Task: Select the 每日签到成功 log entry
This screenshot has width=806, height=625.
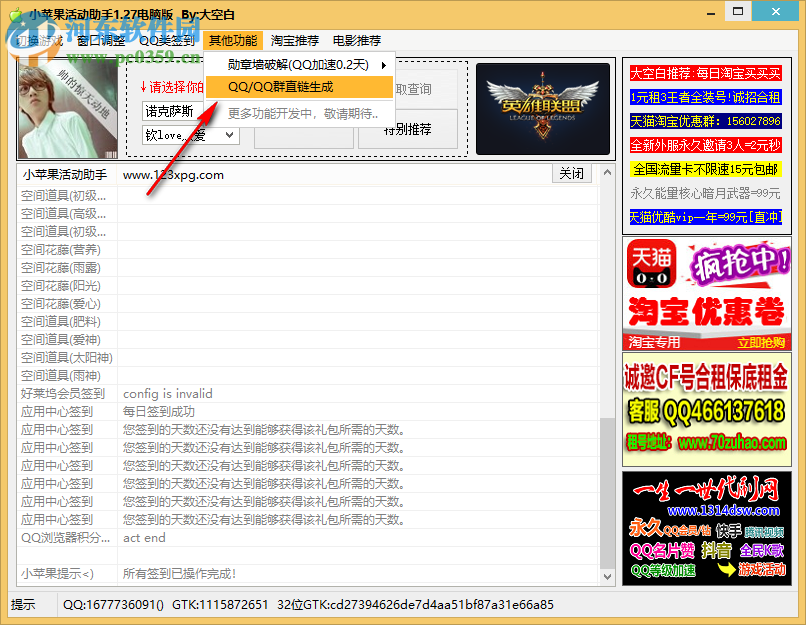Action: click(159, 412)
